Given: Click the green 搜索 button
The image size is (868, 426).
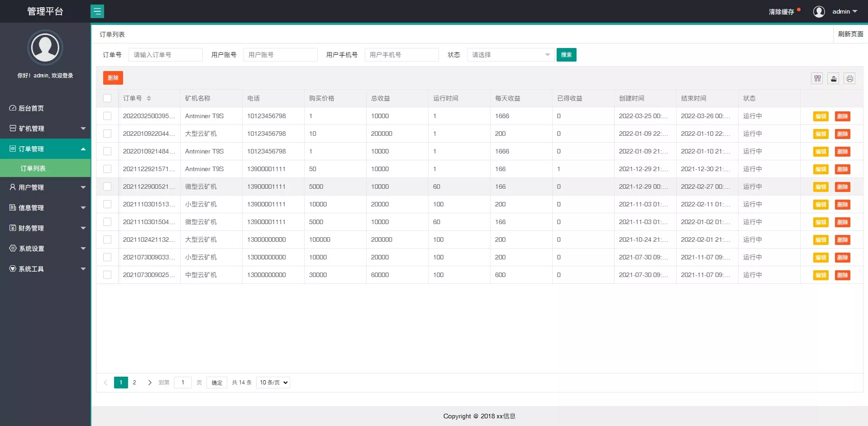Looking at the screenshot, I should point(566,55).
